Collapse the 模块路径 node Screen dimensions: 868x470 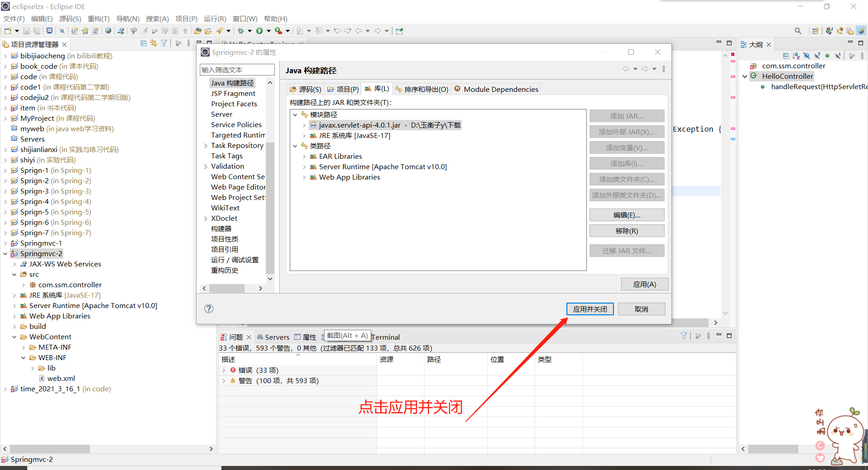pos(295,115)
